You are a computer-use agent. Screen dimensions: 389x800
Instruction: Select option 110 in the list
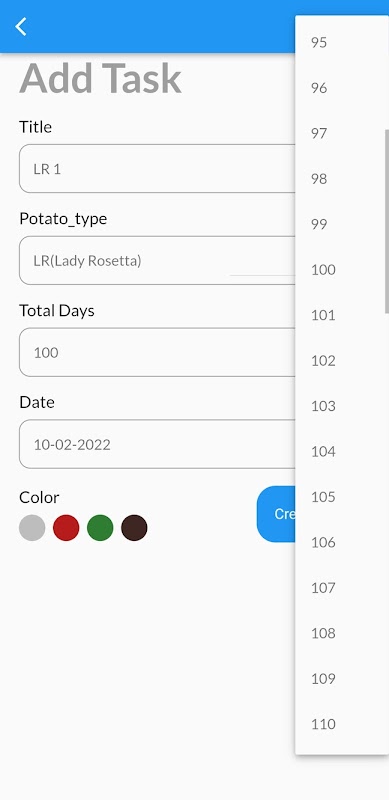point(341,723)
